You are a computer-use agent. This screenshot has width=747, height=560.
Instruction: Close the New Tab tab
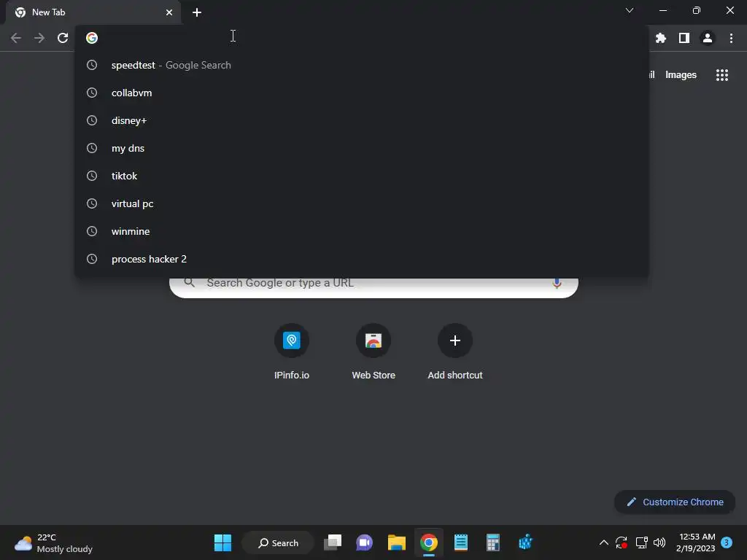169,12
